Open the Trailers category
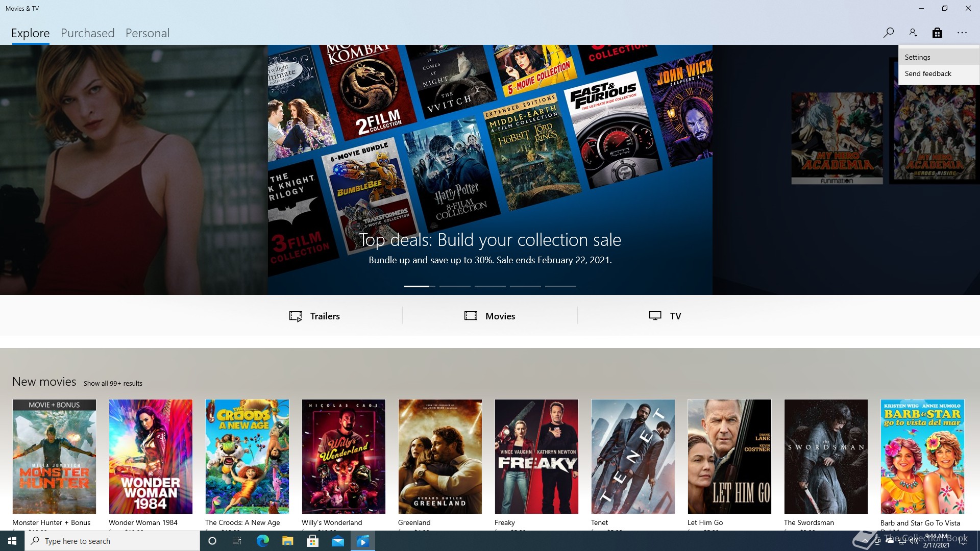The image size is (980, 551). pyautogui.click(x=314, y=316)
